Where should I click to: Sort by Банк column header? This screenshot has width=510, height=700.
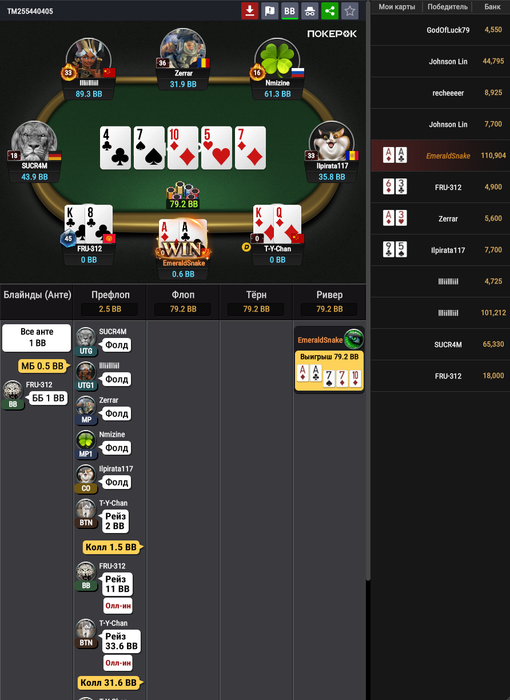[492, 7]
